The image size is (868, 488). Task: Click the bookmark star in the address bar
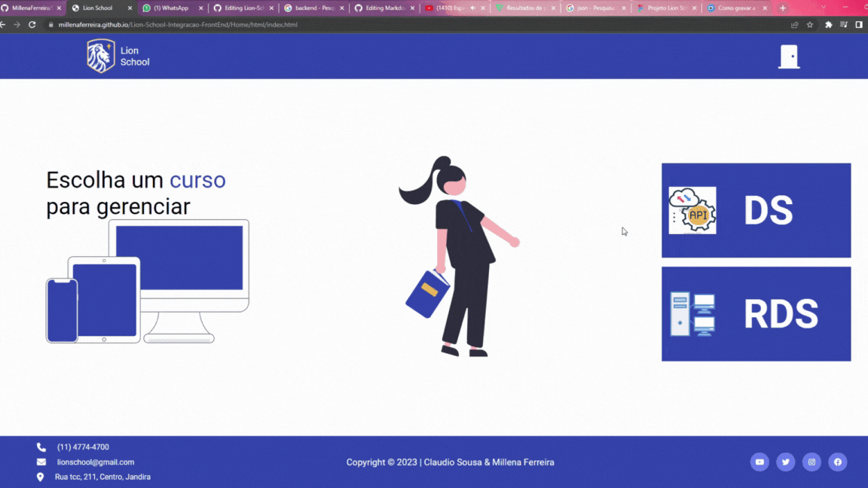(810, 24)
